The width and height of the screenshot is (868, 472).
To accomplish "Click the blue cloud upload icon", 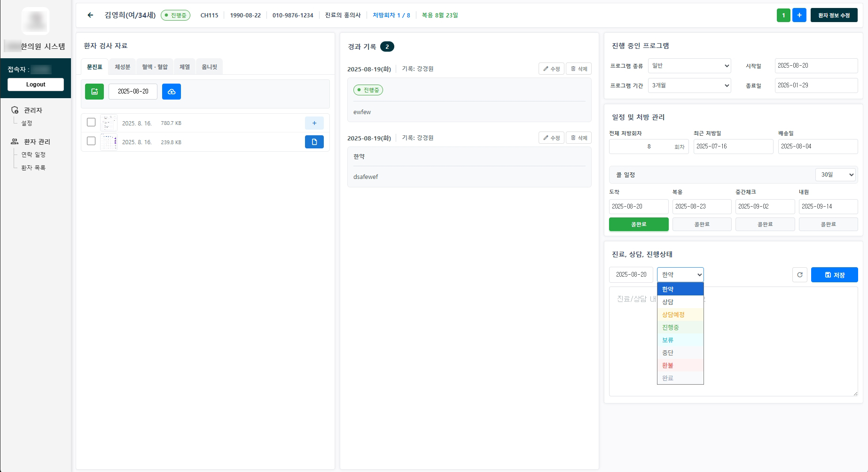I will click(x=172, y=91).
